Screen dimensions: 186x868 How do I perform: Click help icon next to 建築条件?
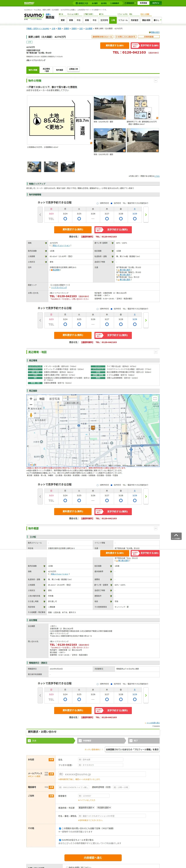(x=111, y=596)
